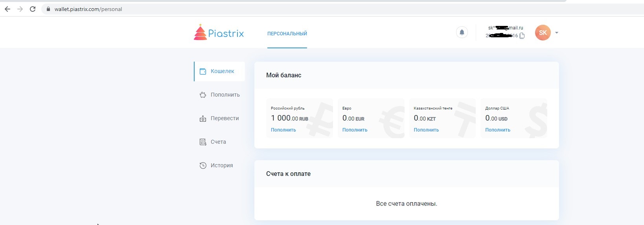
Task: Open the История section in the sidebar
Action: [x=221, y=166]
